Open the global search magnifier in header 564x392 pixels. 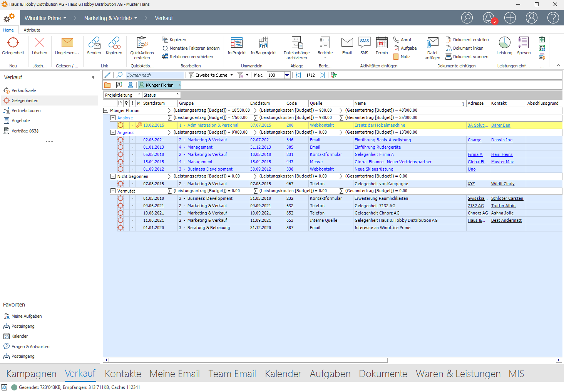pyautogui.click(x=467, y=18)
